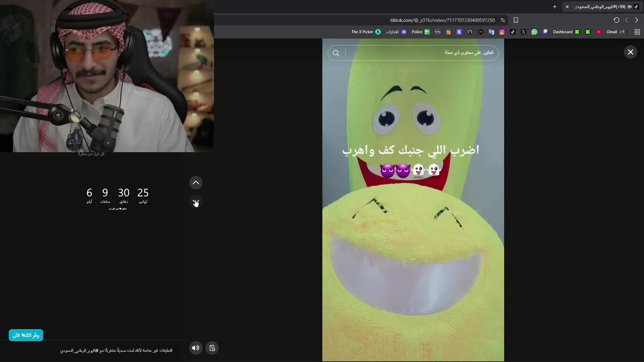Click the 25 seconds countdown value
Screen dimensions: 644x362
pos(143,193)
